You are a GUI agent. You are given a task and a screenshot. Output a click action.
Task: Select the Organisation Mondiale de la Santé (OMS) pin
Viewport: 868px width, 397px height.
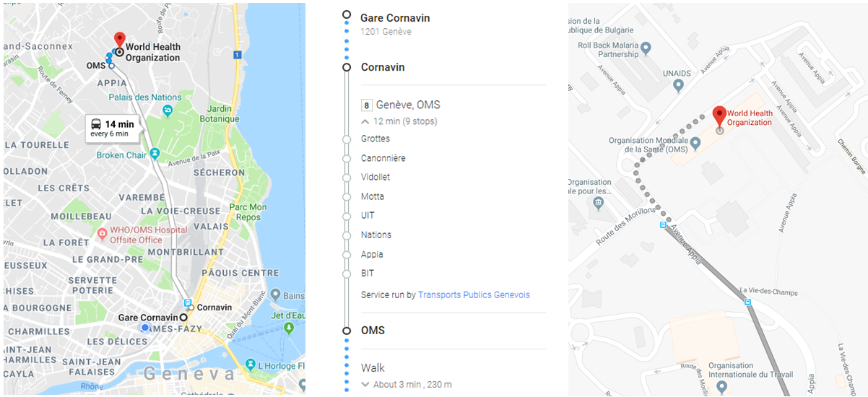pos(695,144)
